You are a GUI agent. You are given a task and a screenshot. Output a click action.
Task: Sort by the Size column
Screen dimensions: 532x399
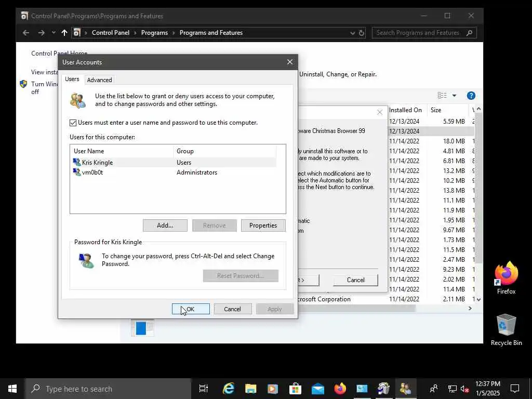coord(447,110)
